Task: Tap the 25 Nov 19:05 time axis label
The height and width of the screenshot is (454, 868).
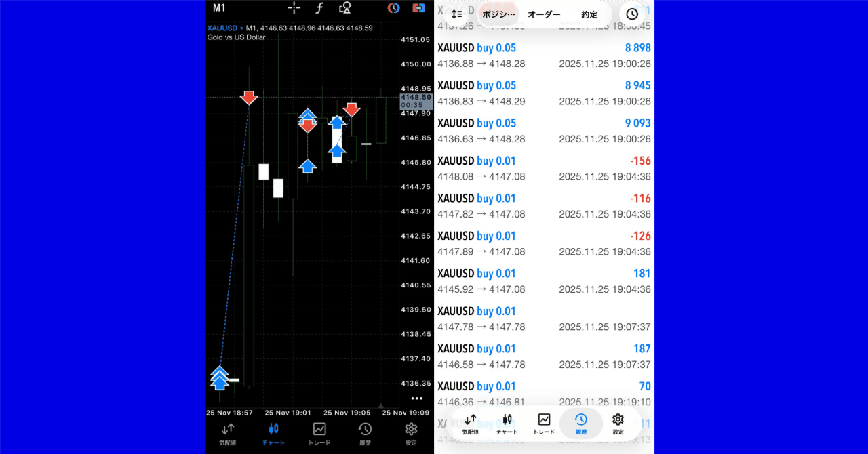Action: (x=347, y=413)
